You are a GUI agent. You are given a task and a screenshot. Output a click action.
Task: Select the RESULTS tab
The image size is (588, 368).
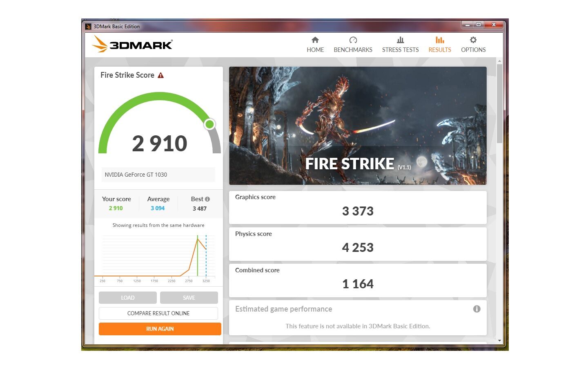tap(440, 45)
